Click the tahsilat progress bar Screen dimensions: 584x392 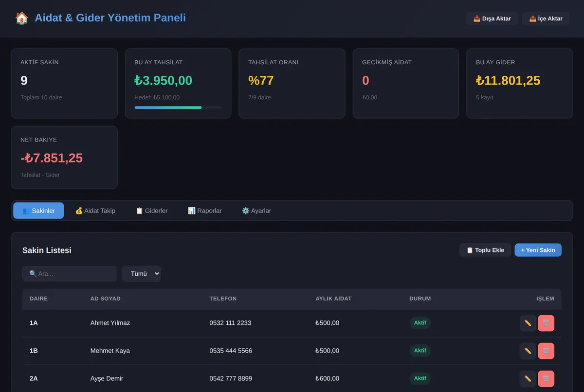(x=178, y=107)
